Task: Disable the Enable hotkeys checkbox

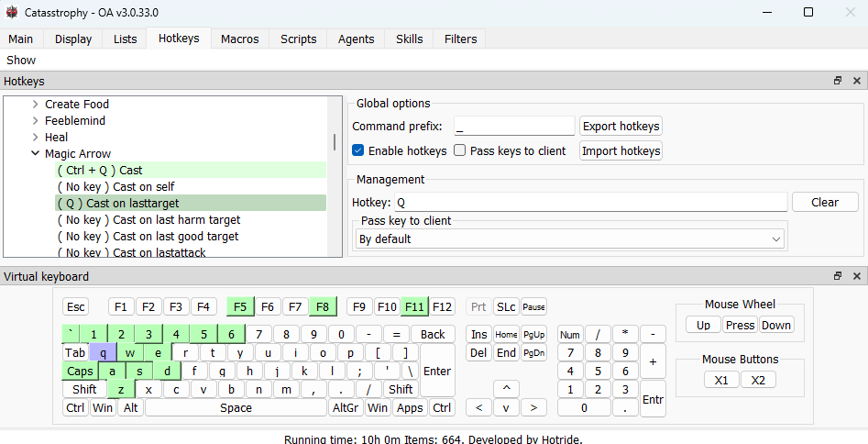Action: point(358,150)
